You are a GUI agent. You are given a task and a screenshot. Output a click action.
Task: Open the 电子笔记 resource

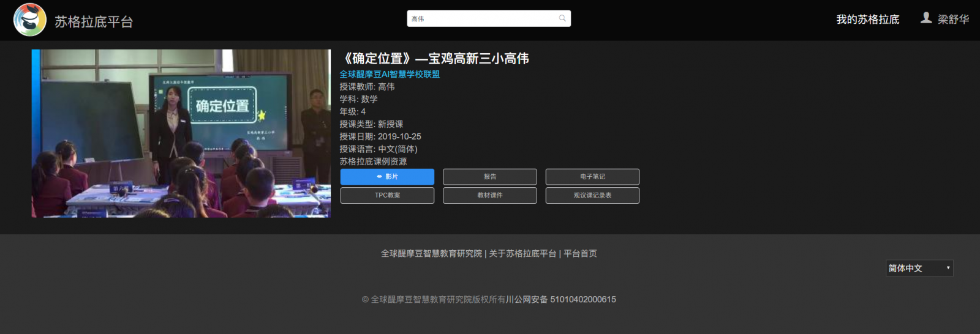pos(592,177)
